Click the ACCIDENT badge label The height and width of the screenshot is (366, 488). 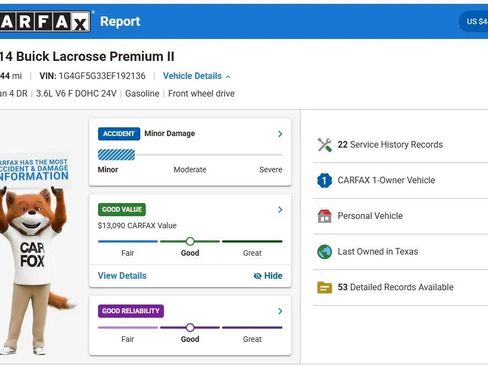pyautogui.click(x=119, y=134)
